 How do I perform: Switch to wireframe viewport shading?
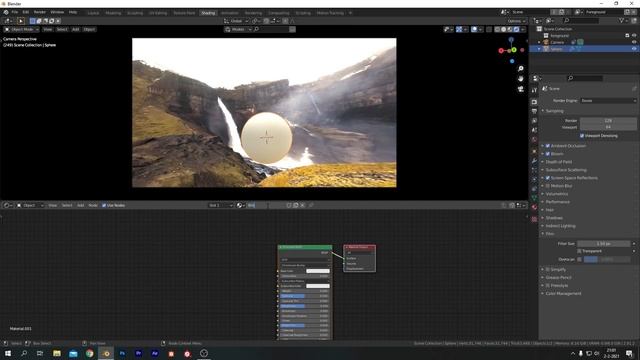click(497, 29)
